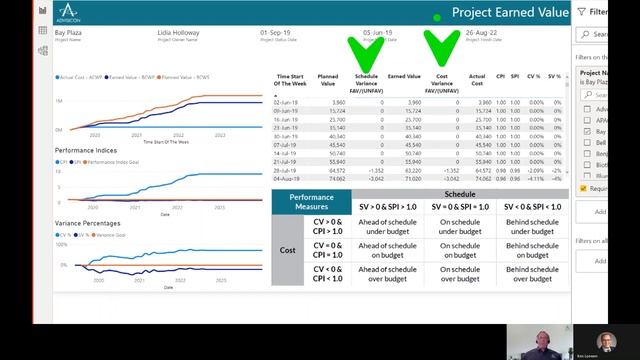The height and width of the screenshot is (360, 640).
Task: Click the cumulative cost line chart area
Action: 159,110
